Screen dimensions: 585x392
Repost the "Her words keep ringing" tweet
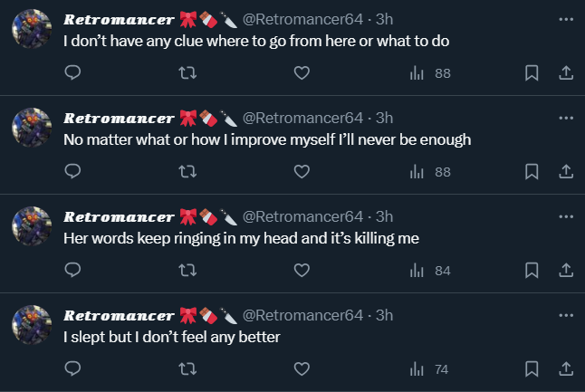pos(188,270)
